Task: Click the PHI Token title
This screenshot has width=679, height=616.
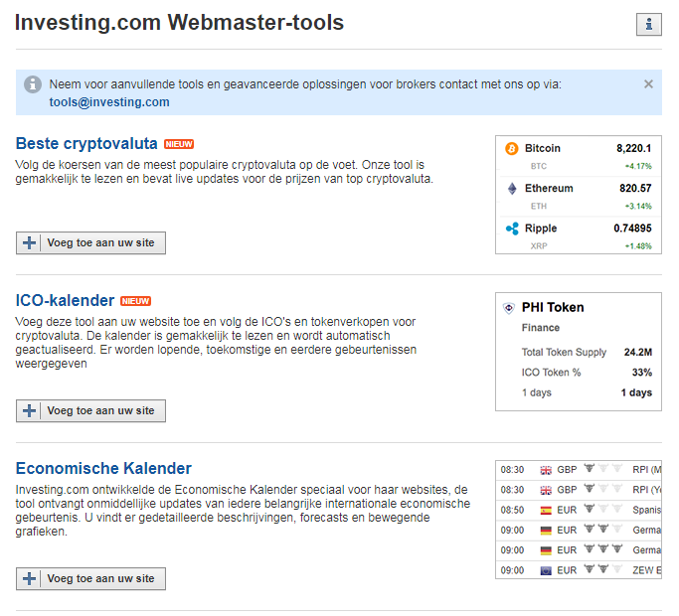Action: (x=553, y=307)
